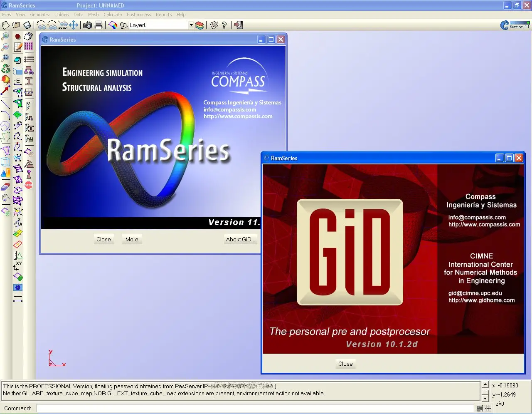532x414 pixels.
Task: Click the exit door toolbar icon
Action: [238, 25]
